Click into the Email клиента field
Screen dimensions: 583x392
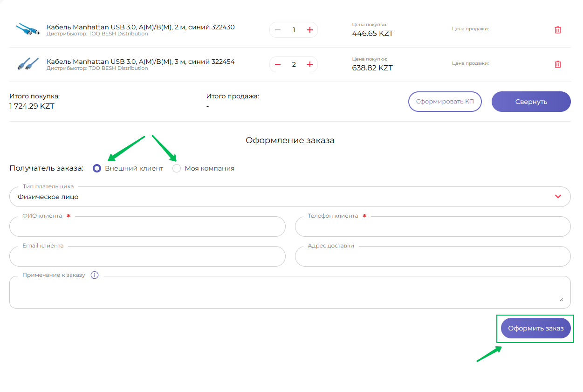click(x=147, y=257)
